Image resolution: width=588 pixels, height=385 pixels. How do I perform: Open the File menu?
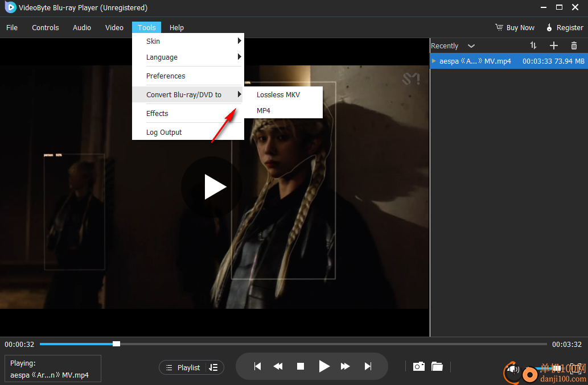point(12,28)
